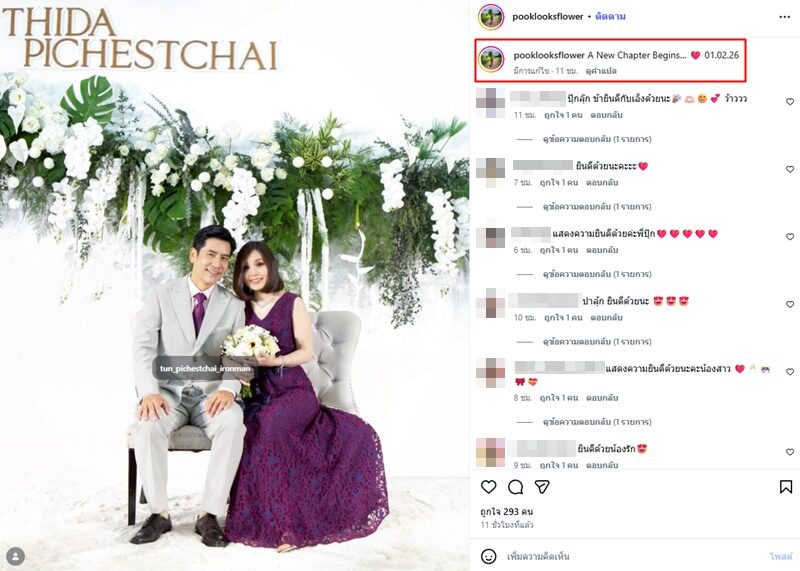800x571 pixels.
Task: Expand replies under the 8 ชม. comment
Action: click(596, 422)
